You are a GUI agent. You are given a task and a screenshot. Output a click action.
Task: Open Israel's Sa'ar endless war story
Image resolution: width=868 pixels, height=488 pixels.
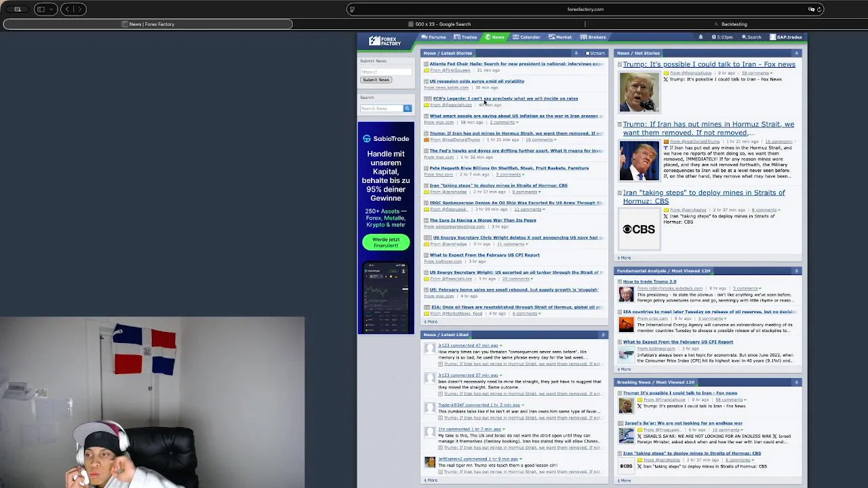click(x=684, y=423)
